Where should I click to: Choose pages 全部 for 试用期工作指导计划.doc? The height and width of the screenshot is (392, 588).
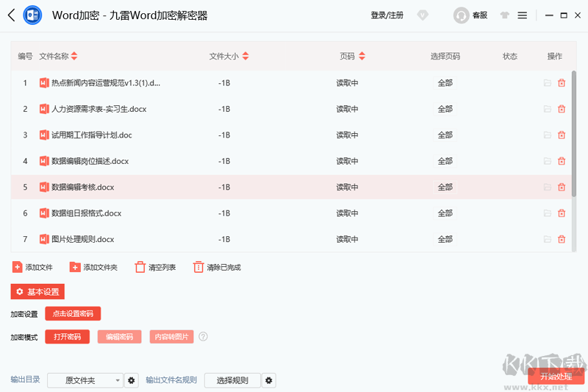click(445, 135)
